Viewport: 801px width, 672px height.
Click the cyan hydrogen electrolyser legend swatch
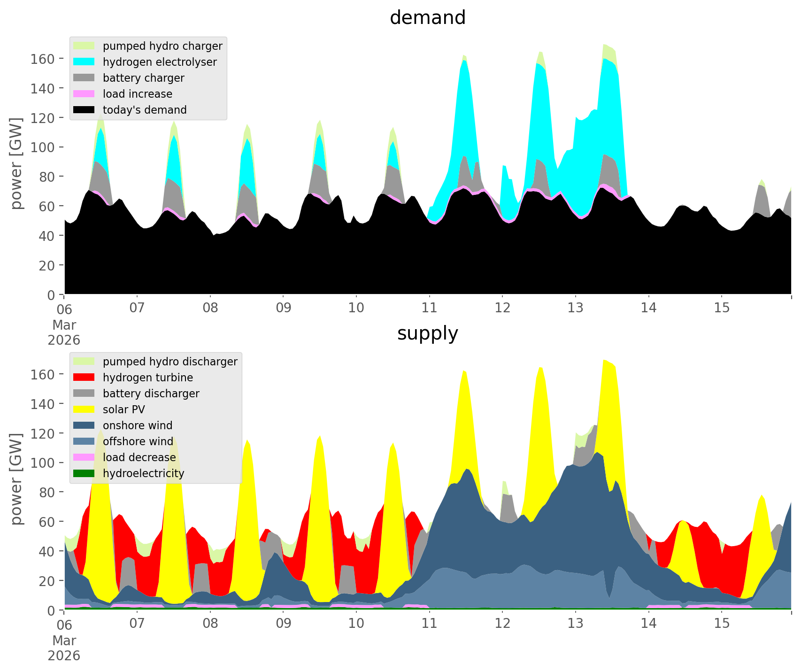85,62
